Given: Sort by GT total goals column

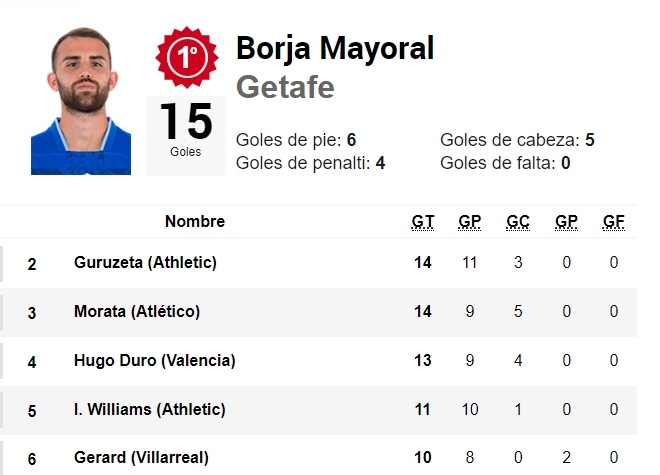Looking at the screenshot, I should (423, 222).
